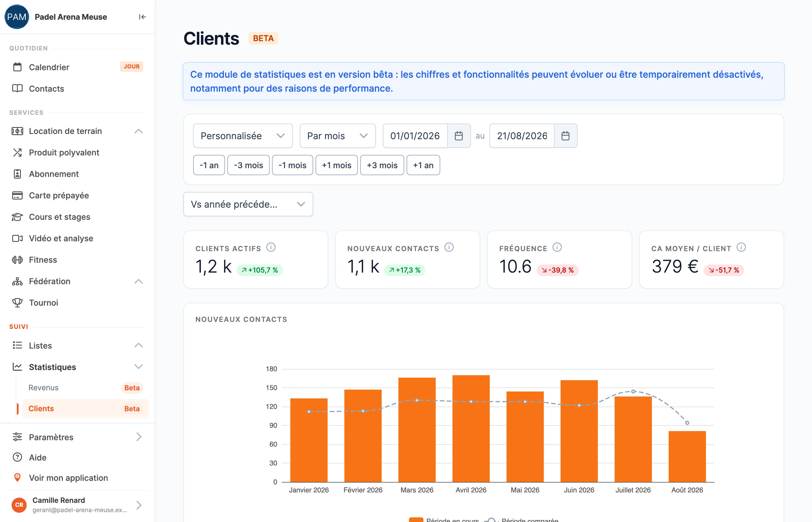Click the Carte prépayée card icon

[x=17, y=195]
